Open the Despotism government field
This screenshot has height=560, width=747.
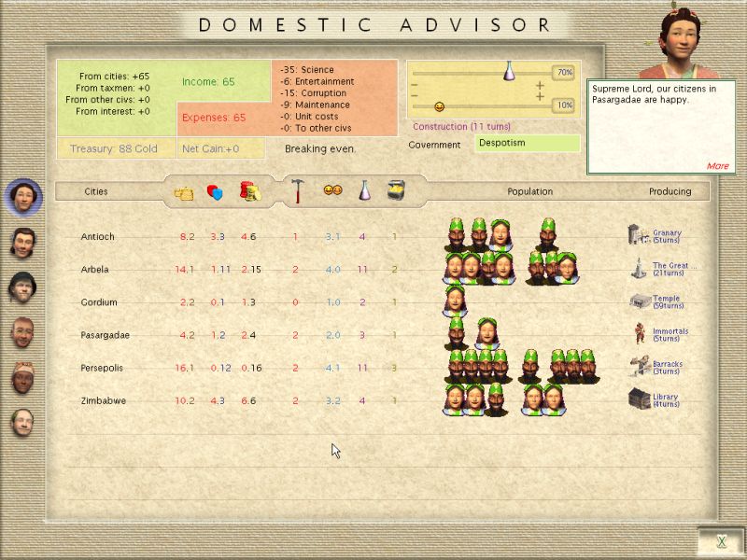(527, 143)
